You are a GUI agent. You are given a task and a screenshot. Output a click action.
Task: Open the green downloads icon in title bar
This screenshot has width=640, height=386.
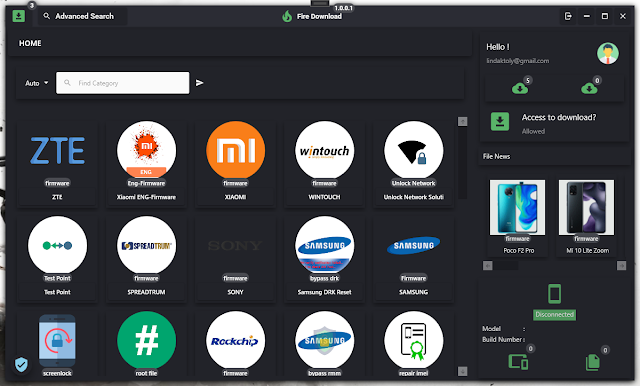tap(18, 16)
